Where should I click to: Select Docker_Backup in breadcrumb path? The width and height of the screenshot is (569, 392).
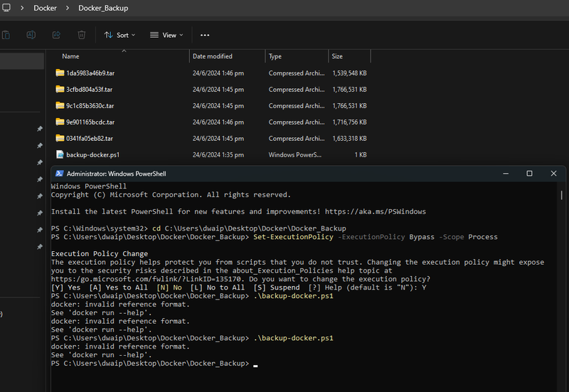tap(103, 8)
